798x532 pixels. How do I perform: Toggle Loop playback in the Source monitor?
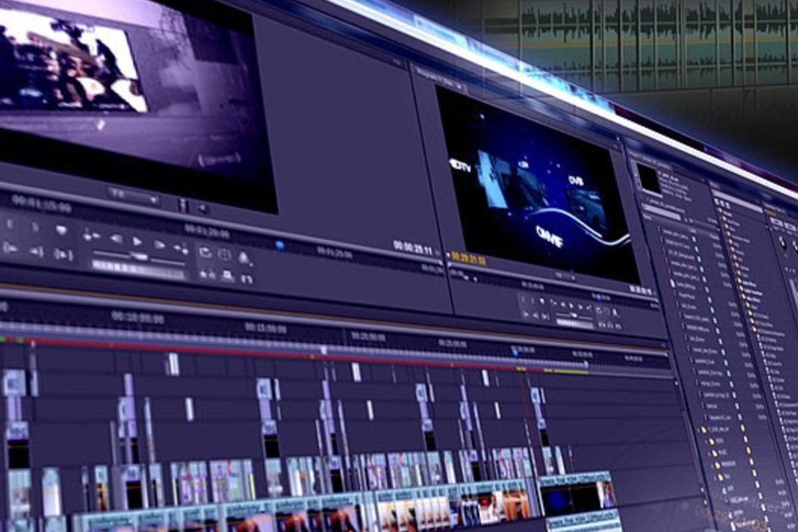click(x=205, y=251)
